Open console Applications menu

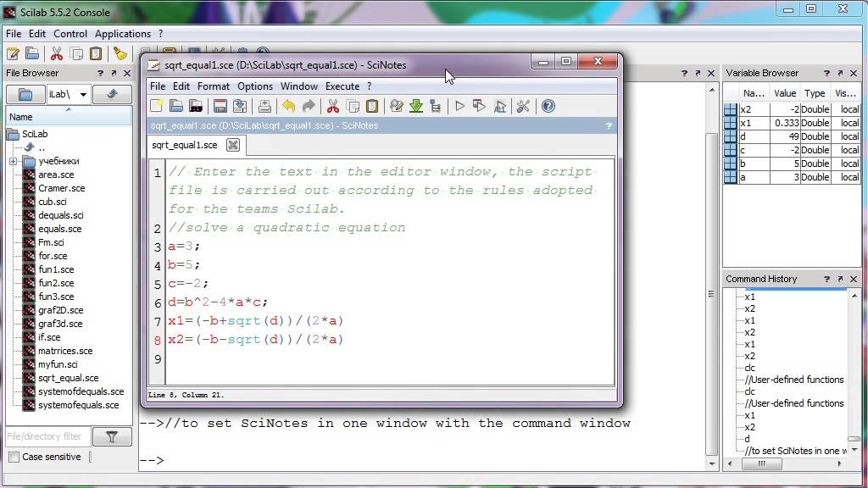[123, 34]
